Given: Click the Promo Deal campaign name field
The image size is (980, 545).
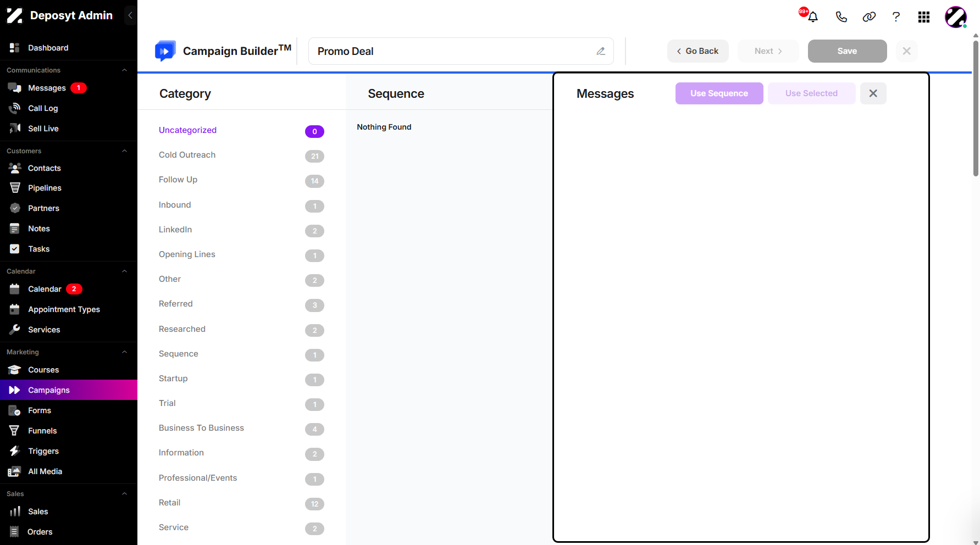Looking at the screenshot, I should tap(461, 51).
